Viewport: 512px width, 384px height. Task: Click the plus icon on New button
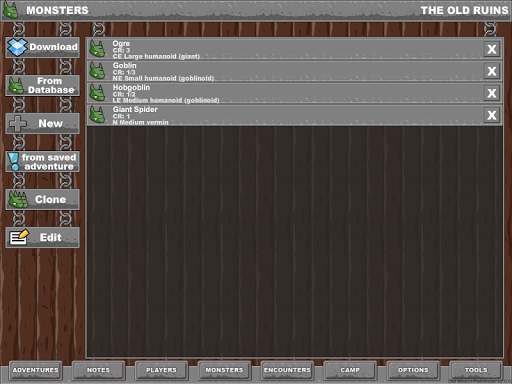(x=18, y=124)
